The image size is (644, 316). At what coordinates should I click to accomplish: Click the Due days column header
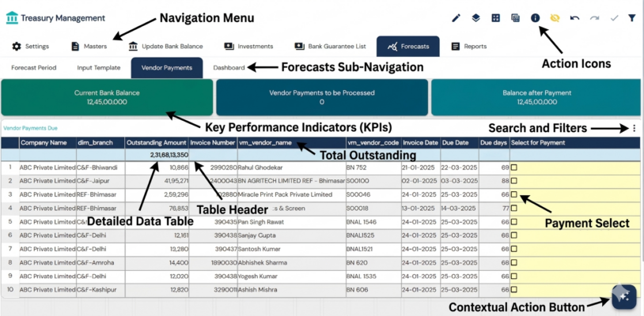494,143
